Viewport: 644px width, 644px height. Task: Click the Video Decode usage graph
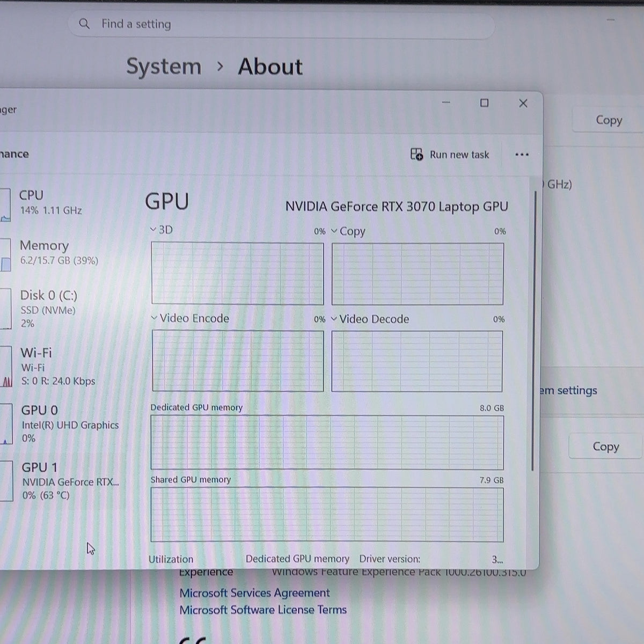(x=417, y=361)
